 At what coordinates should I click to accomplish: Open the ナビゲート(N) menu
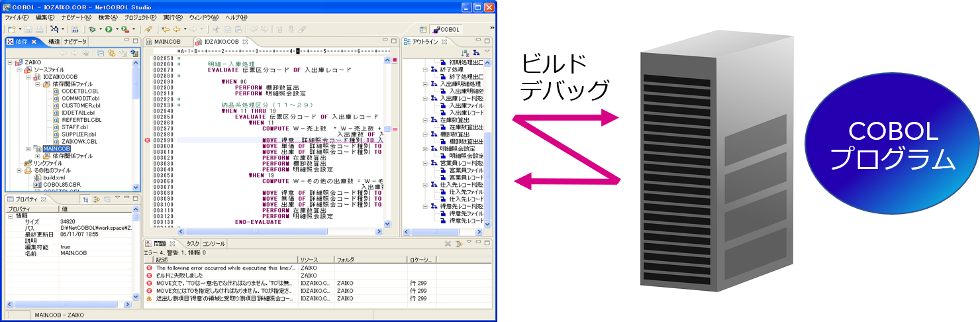(76, 17)
